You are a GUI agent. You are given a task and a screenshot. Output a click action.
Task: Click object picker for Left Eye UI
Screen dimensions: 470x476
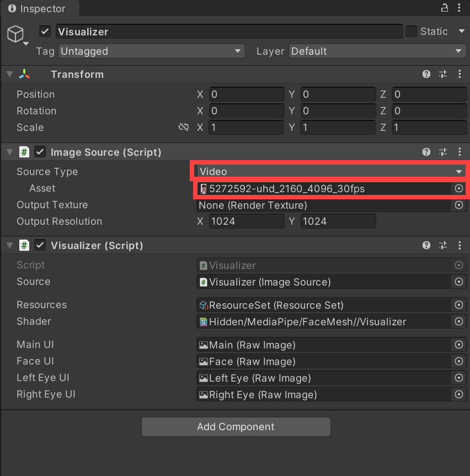pos(459,378)
